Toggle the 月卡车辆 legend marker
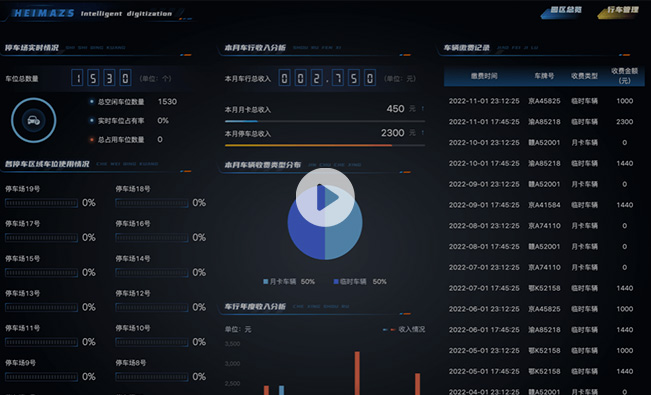The width and height of the screenshot is (651, 395). tap(266, 282)
